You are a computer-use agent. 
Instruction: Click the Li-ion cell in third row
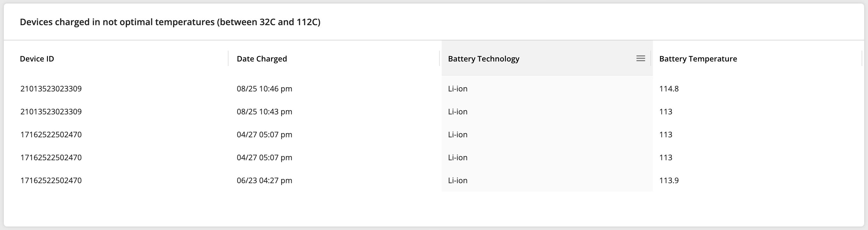click(x=458, y=134)
